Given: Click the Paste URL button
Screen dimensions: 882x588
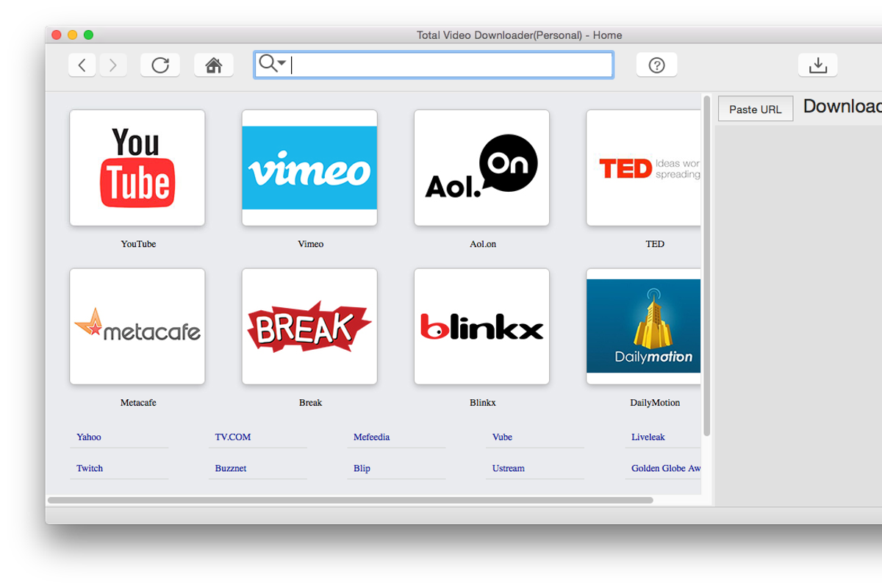Looking at the screenshot, I should point(756,109).
